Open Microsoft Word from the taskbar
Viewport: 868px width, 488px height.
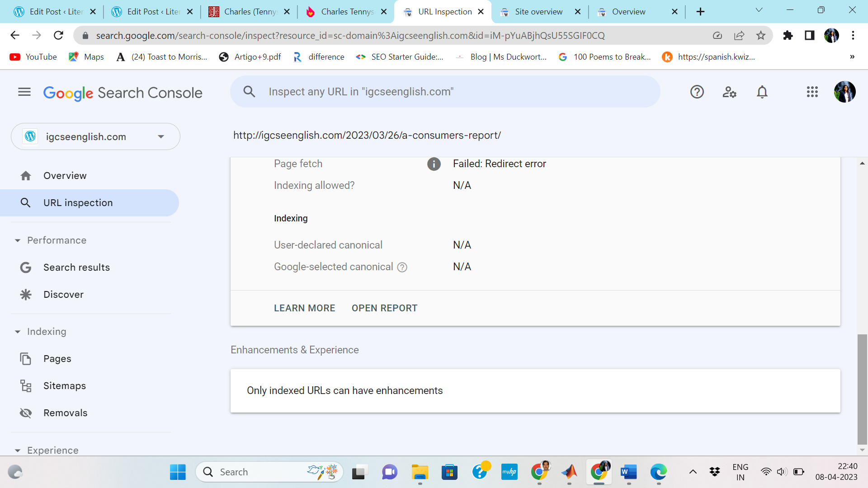coord(628,472)
